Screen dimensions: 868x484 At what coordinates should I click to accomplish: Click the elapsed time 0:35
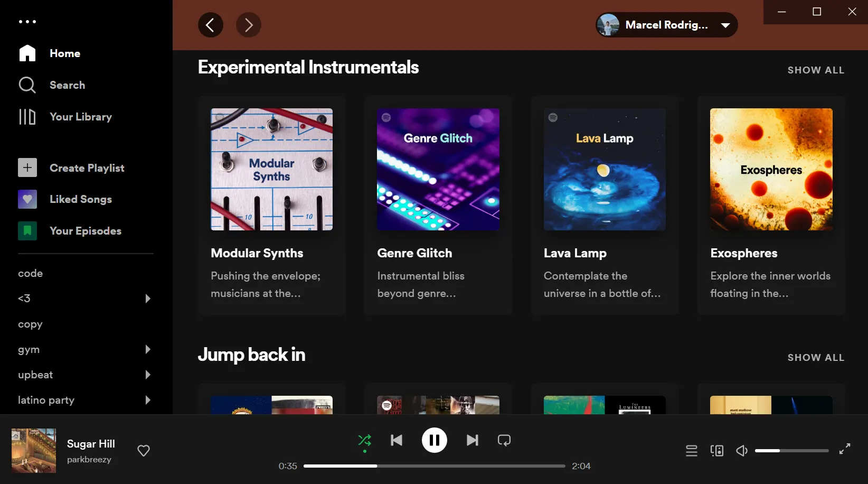tap(288, 466)
